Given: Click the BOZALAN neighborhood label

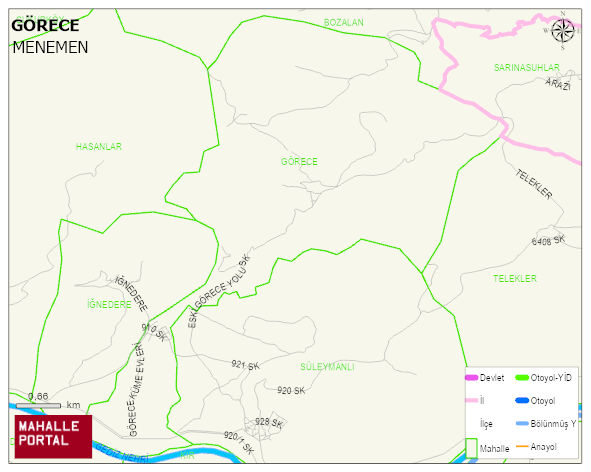Looking at the screenshot, I should pos(344,23).
